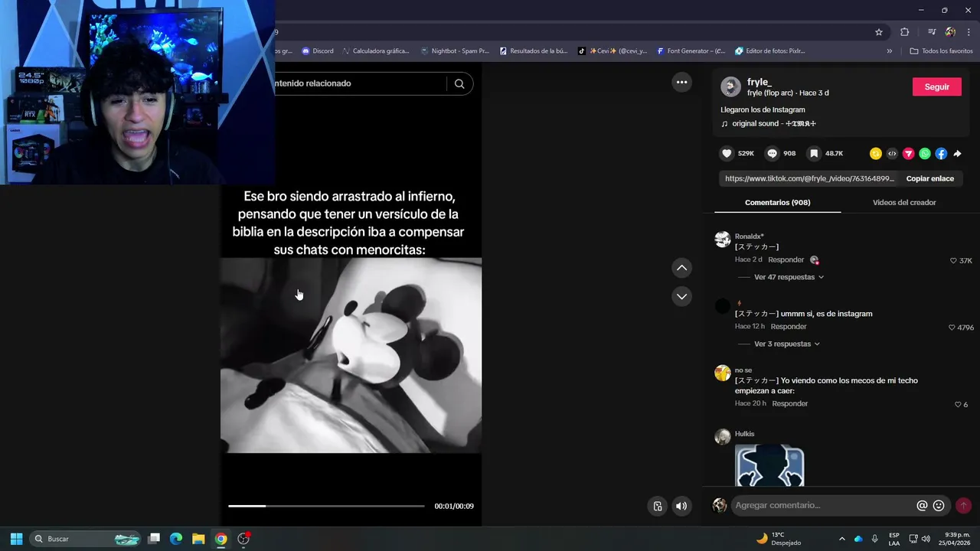Click in the 'Agregar comentario...' field
The image size is (980, 551).
pyautogui.click(x=823, y=506)
